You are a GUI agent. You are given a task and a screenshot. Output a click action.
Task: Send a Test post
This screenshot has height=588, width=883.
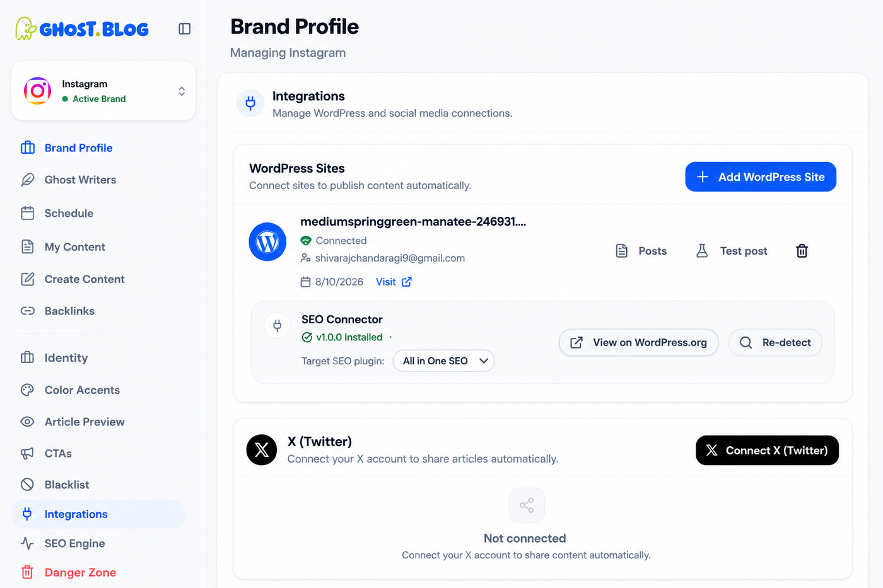pyautogui.click(x=731, y=251)
